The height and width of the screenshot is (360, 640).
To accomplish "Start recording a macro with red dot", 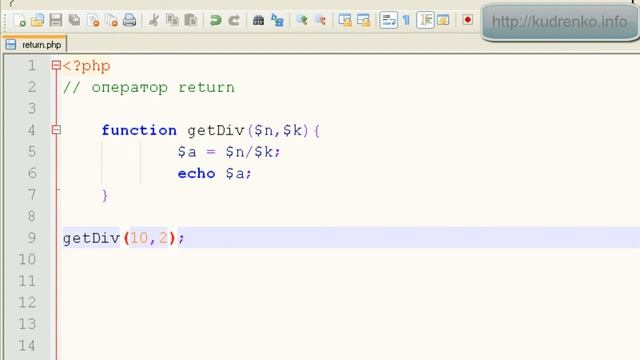I will tap(468, 20).
